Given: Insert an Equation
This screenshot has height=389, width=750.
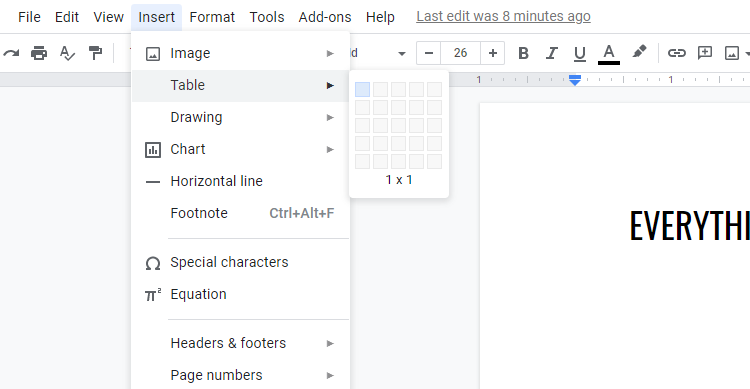Looking at the screenshot, I should pyautogui.click(x=241, y=294).
